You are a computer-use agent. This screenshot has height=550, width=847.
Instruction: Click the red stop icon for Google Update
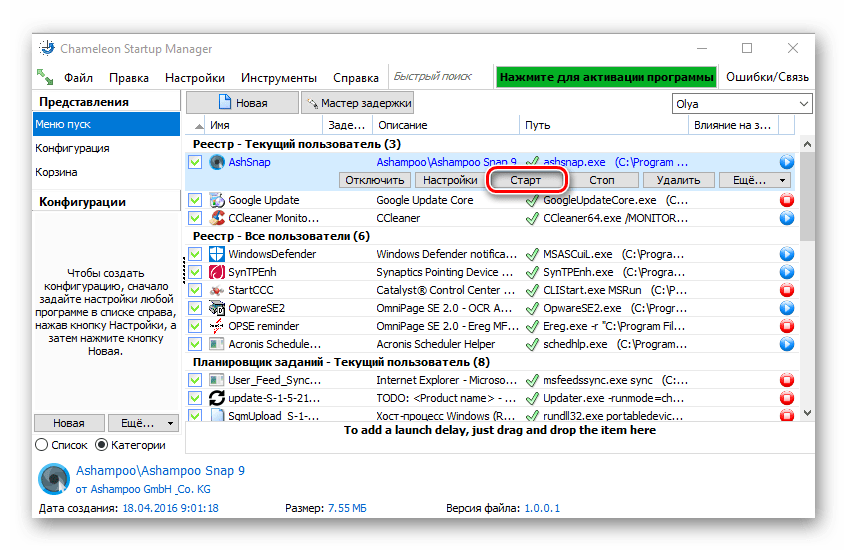click(786, 200)
